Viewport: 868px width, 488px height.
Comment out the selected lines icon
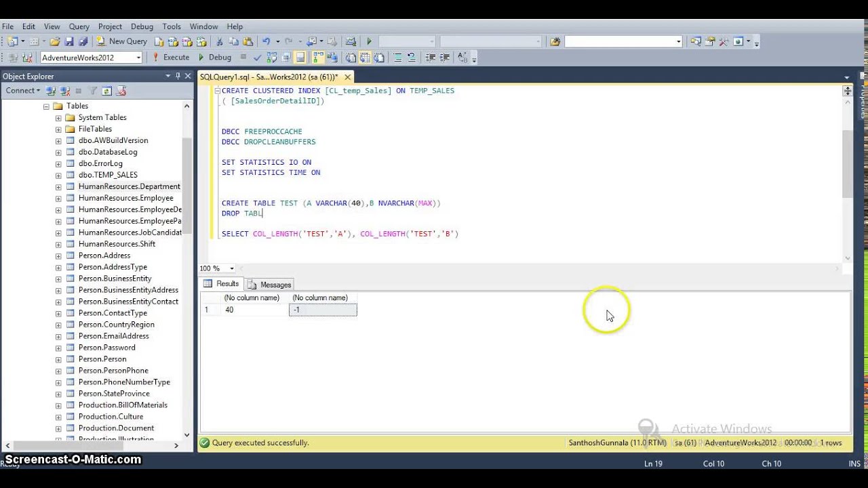tap(397, 58)
